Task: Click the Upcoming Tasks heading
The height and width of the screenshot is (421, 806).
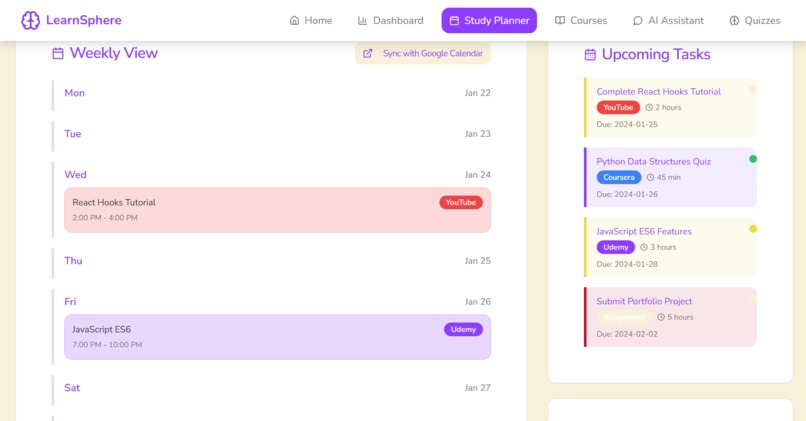Action: (656, 54)
